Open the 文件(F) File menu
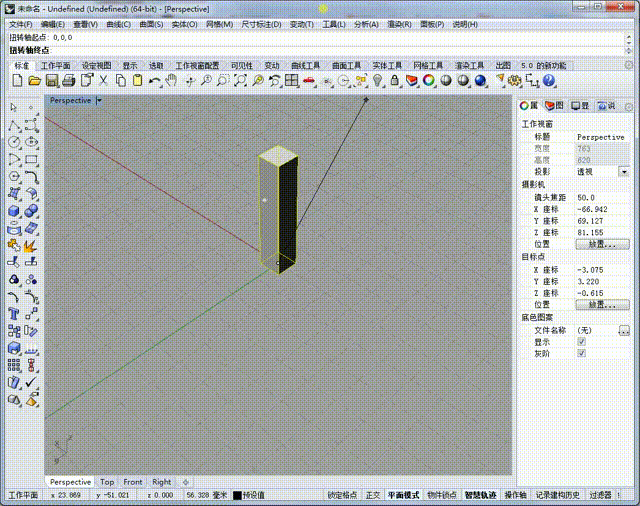Image resolution: width=640 pixels, height=506 pixels. coord(20,24)
